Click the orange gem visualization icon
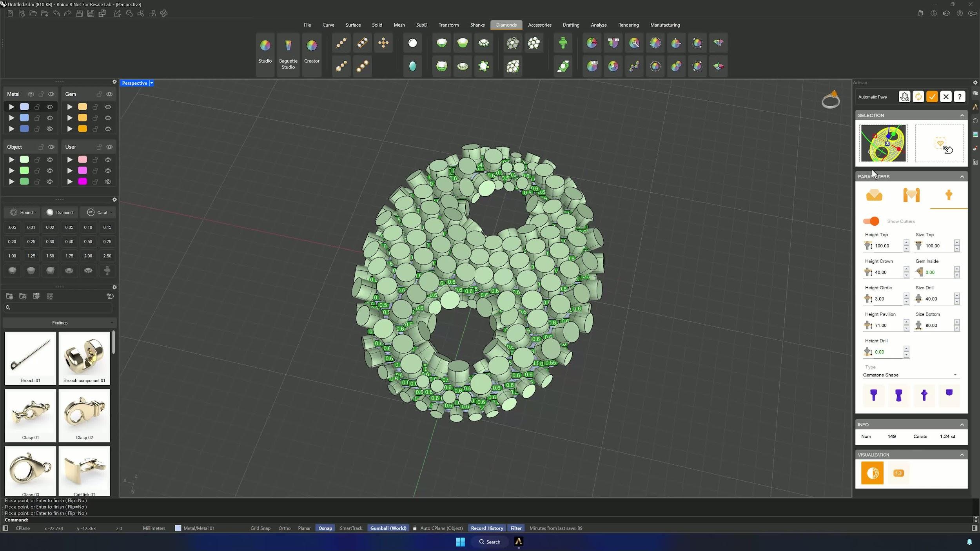 click(872, 473)
